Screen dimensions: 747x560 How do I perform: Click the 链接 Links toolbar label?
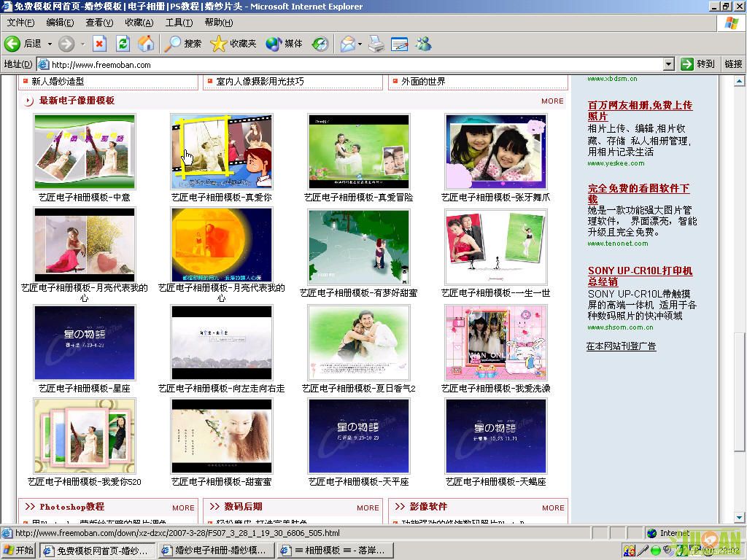(733, 64)
